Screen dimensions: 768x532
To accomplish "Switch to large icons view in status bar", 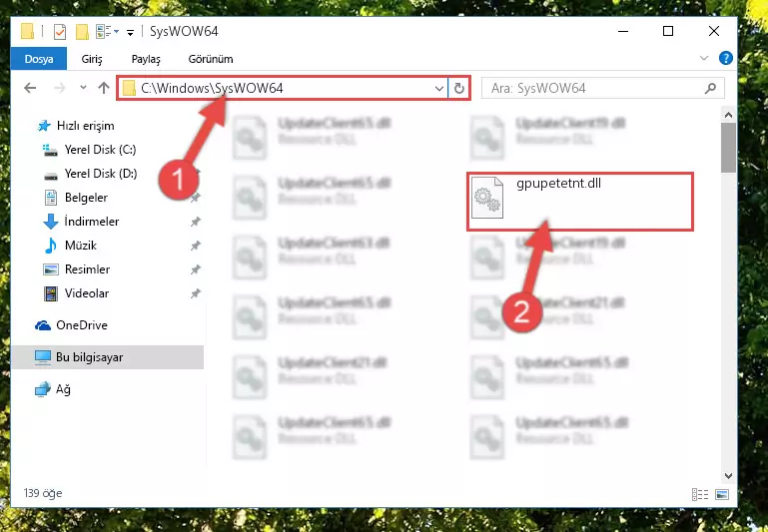I will click(722, 494).
